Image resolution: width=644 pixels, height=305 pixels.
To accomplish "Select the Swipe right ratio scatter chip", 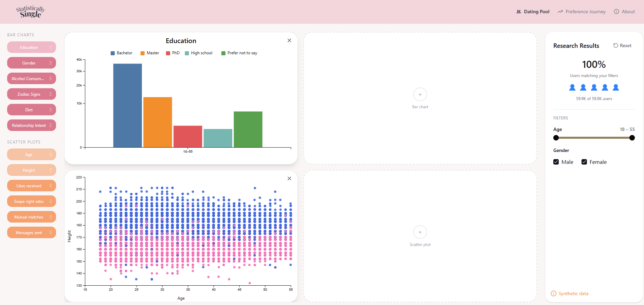I will [32, 201].
